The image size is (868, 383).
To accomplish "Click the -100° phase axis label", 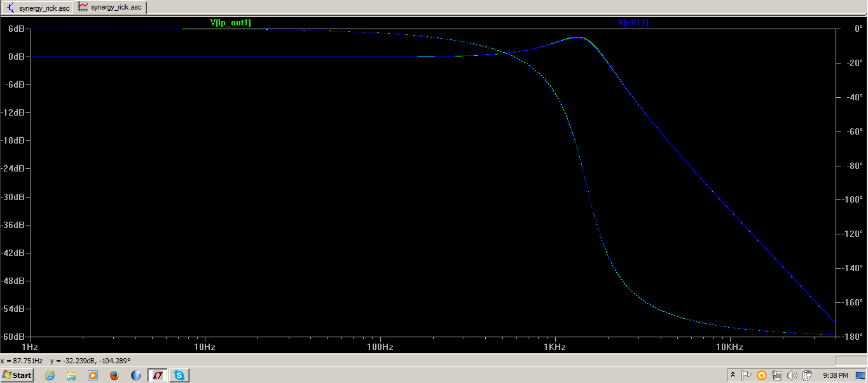I will tap(851, 199).
